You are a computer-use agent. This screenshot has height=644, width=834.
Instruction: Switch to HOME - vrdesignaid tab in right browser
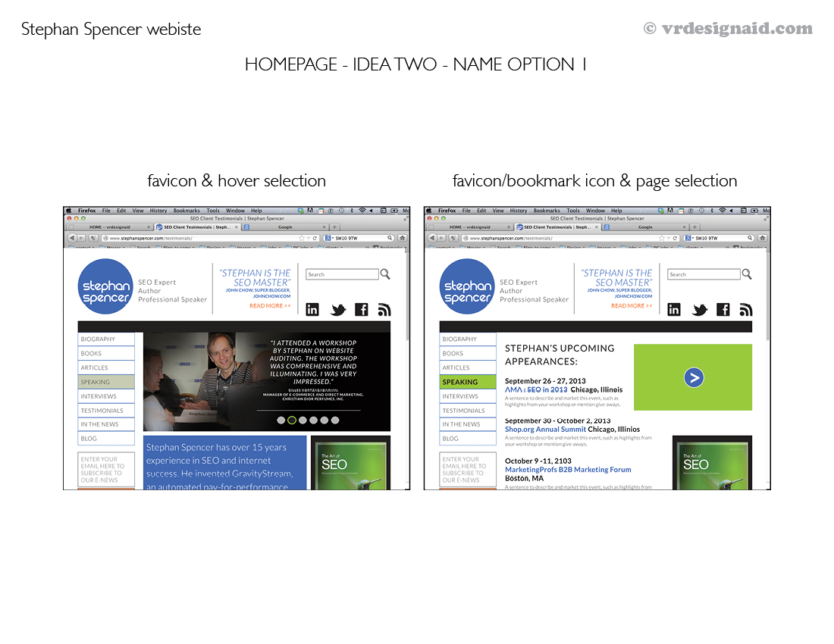(469, 227)
